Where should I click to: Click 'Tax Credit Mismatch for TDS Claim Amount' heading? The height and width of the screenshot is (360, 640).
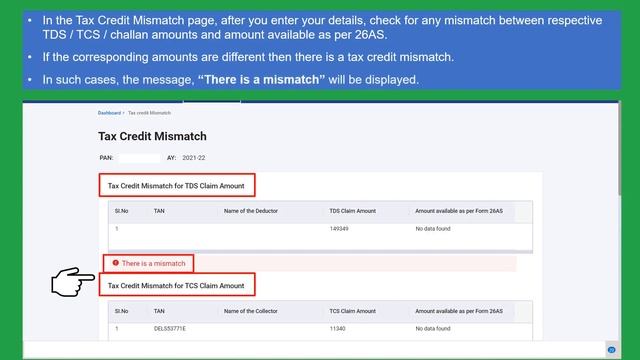(x=176, y=186)
